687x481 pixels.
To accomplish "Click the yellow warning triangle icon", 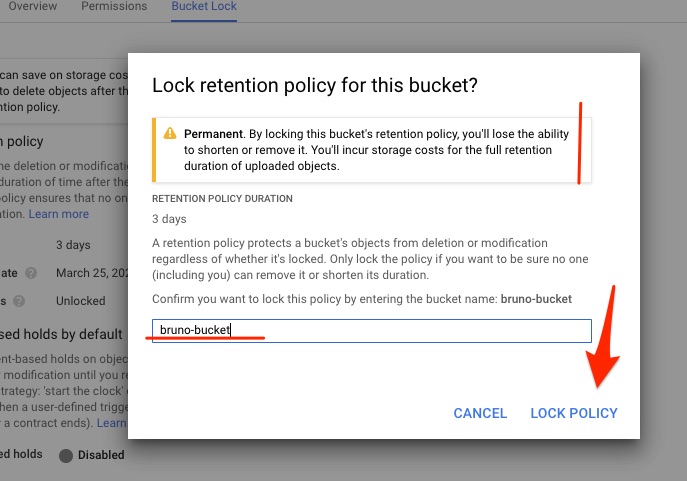I will coord(170,133).
